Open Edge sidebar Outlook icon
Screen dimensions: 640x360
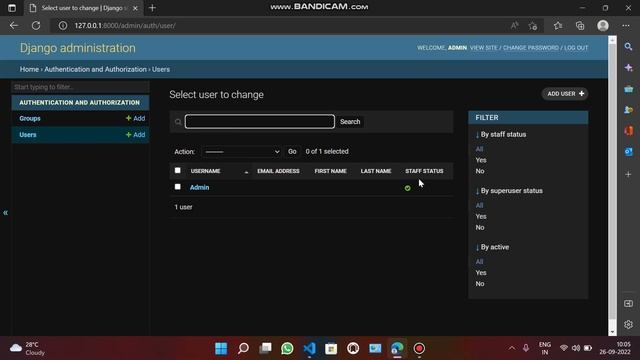[x=629, y=152]
